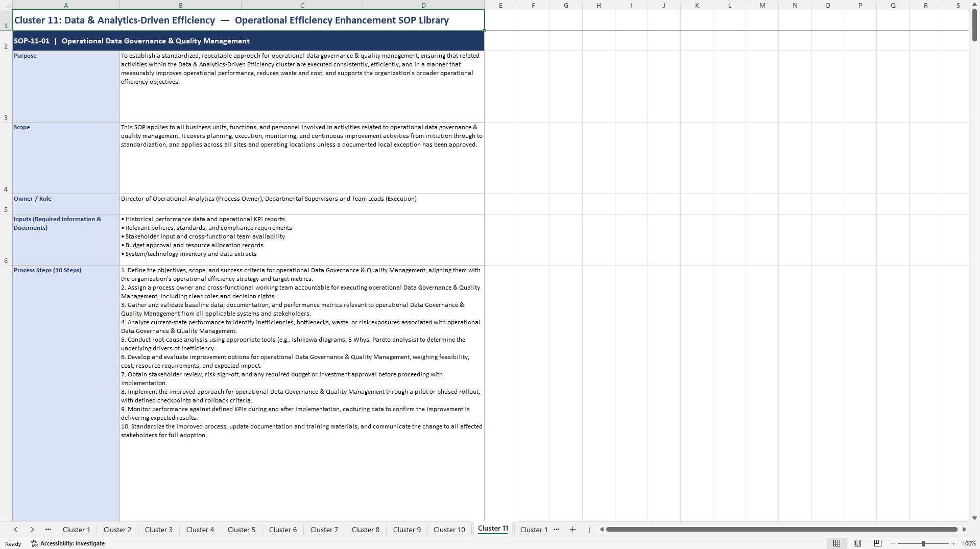Open the Cluster 8 sheet tab
This screenshot has height=549, width=980.
tap(366, 530)
